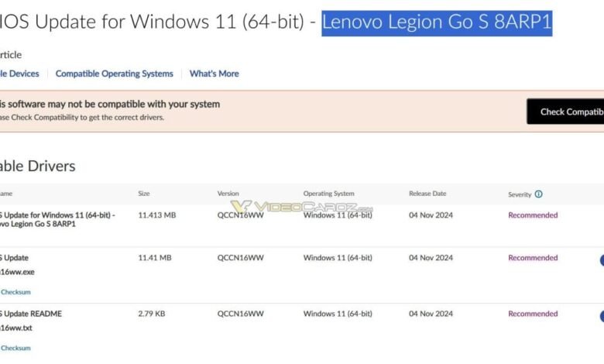Click the highlighted Lenovo Legion Go S 8ARP1 title
Screen dimensions: 604x364
click(x=437, y=22)
